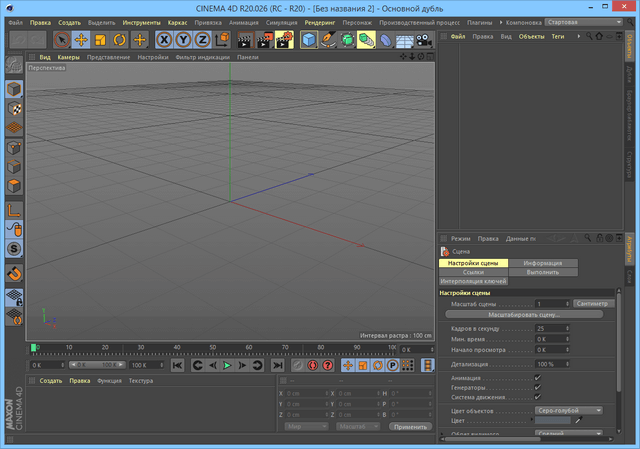
Task: Click the Cube primitive icon
Action: click(310, 40)
